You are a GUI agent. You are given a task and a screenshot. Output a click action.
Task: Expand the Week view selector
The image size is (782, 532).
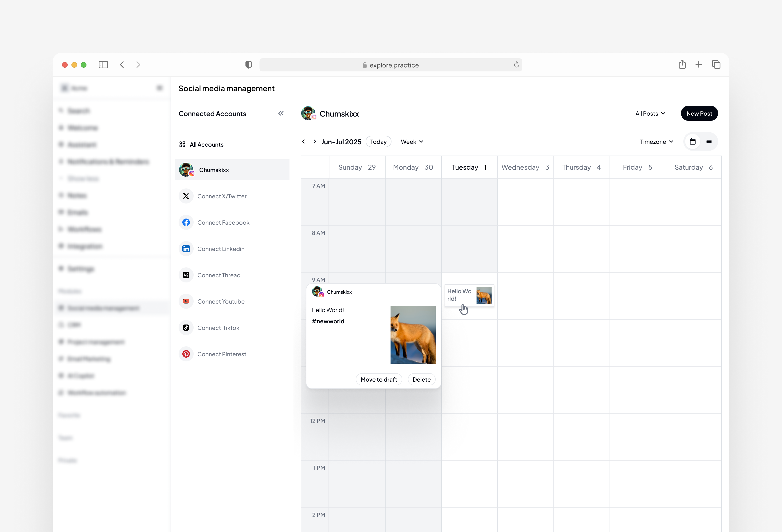411,142
